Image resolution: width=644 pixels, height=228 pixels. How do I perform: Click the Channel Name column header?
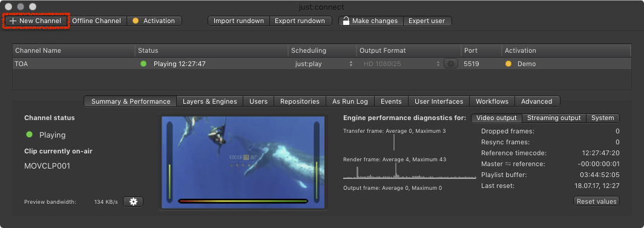coord(73,50)
